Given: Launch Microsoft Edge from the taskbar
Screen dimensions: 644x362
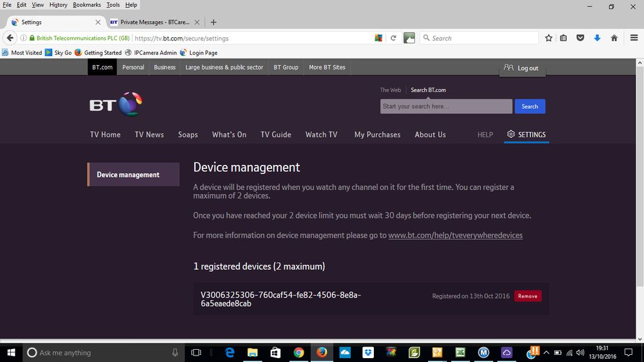Looking at the screenshot, I should coord(229,352).
